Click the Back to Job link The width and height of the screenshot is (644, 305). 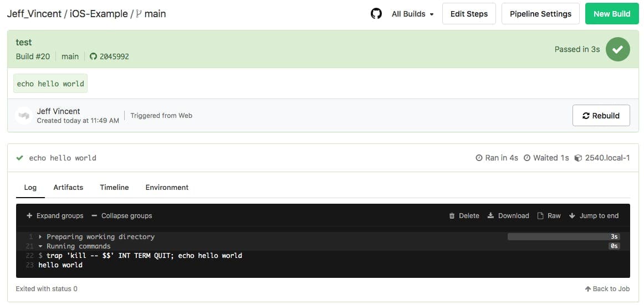(x=607, y=289)
